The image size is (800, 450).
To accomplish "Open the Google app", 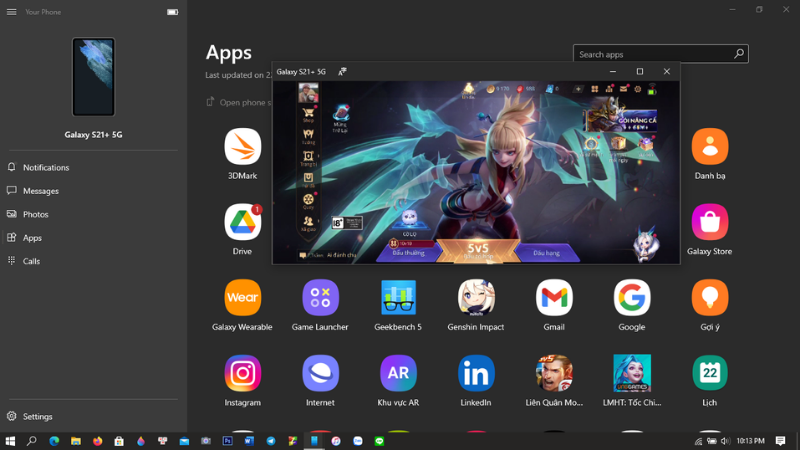I will click(632, 298).
